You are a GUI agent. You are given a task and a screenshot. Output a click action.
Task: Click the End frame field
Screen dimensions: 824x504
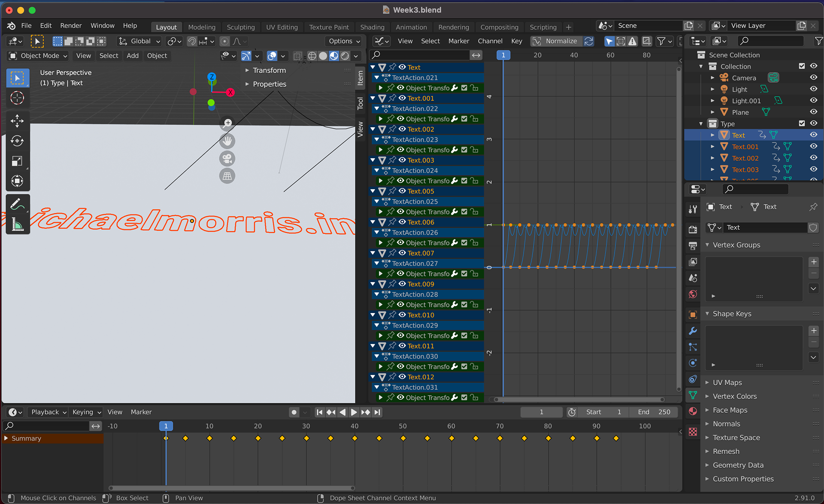654,412
